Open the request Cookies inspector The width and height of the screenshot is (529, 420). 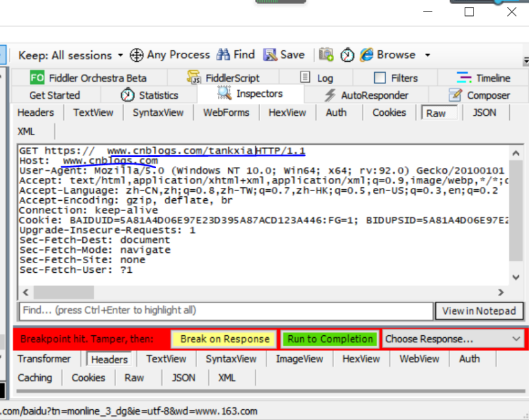(x=389, y=112)
